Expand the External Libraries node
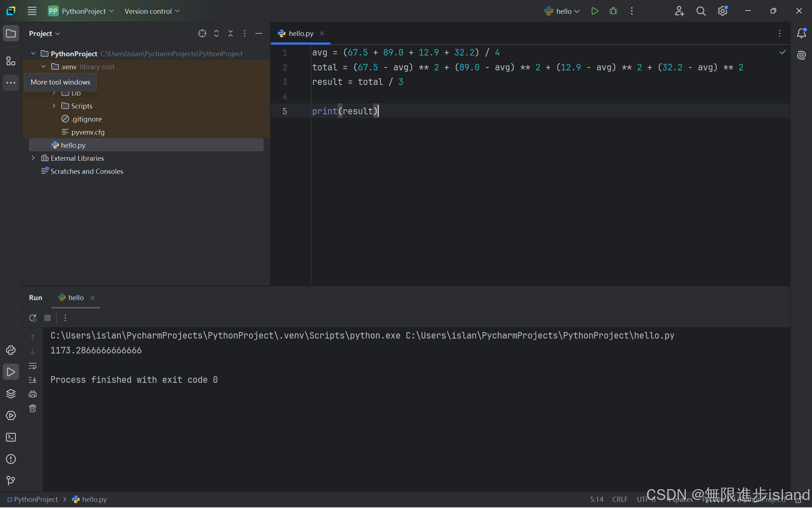 coord(33,158)
